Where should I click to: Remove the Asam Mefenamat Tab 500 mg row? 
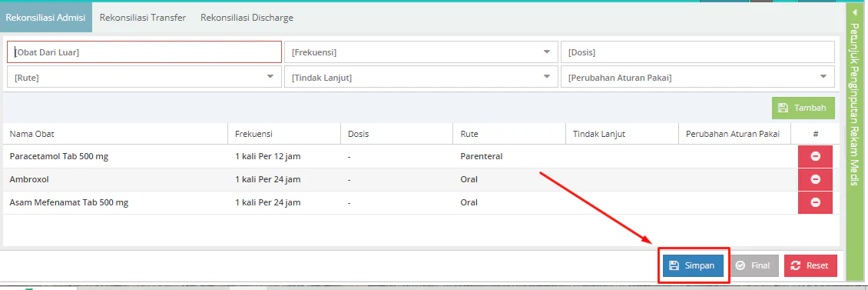click(x=815, y=202)
